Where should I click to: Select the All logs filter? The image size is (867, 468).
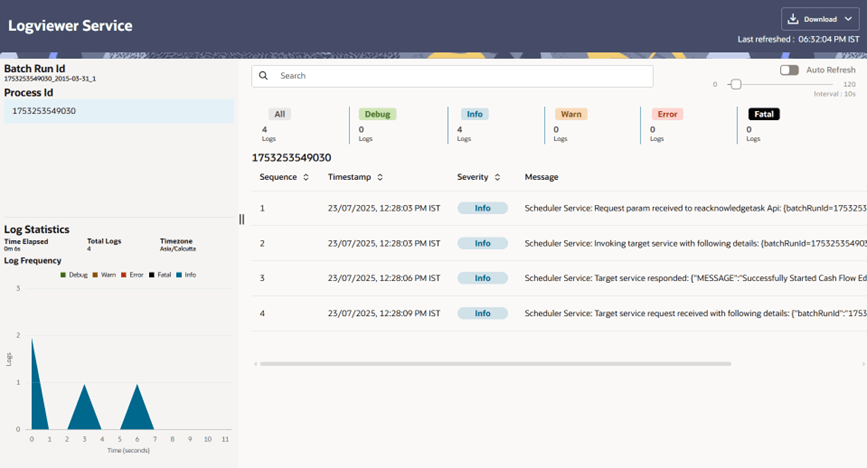pos(280,114)
